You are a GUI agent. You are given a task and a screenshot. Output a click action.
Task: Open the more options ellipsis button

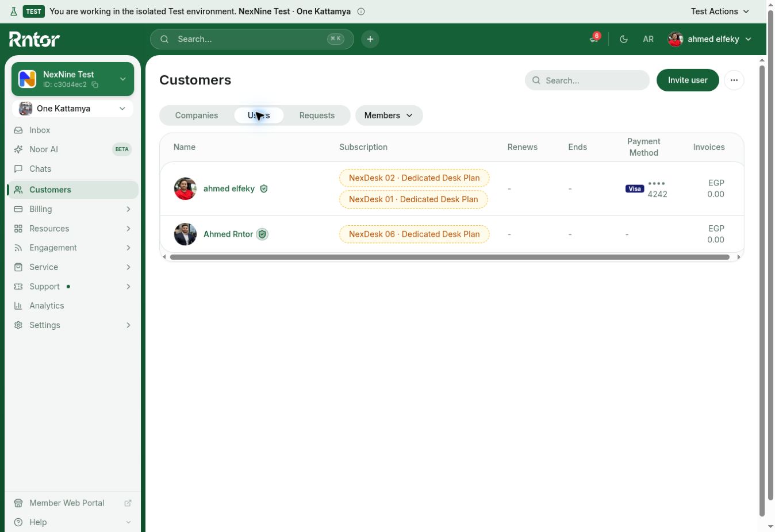pyautogui.click(x=734, y=80)
